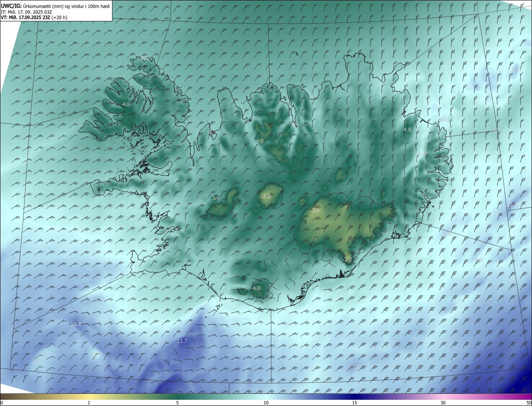Screen dimensions: 532x406
Task: Click the 13.7 value over the dark blue sea area
Action: (182, 341)
